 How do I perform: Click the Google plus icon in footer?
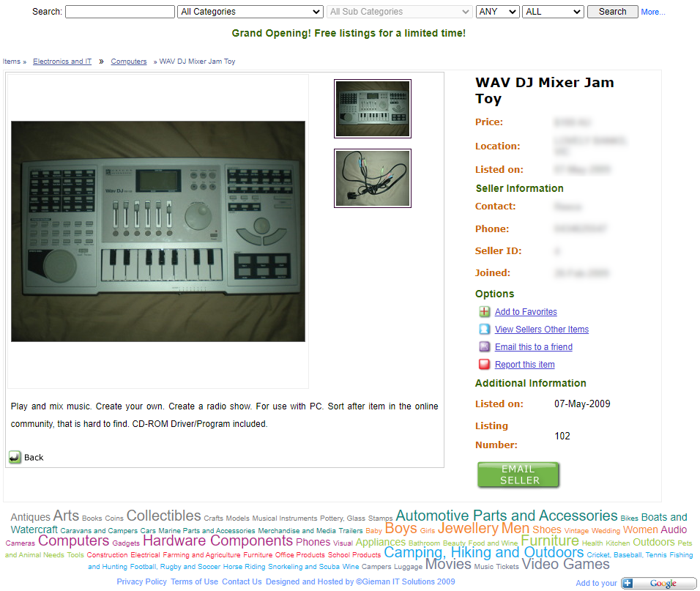(x=628, y=583)
